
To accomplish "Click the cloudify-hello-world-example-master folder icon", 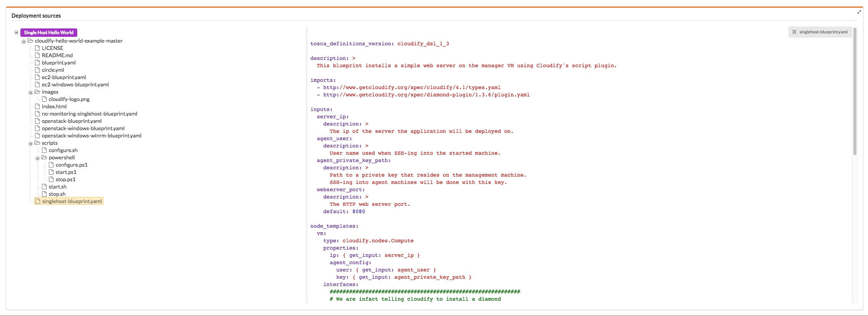I will coord(30,41).
